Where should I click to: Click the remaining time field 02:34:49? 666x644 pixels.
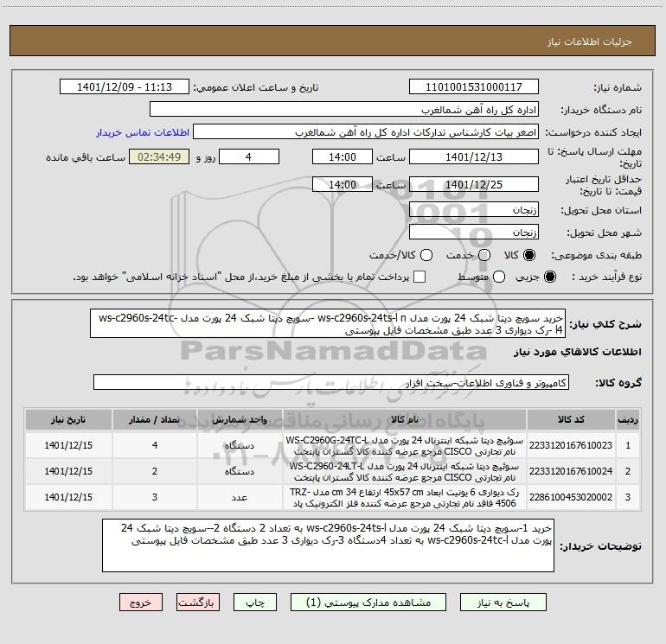(159, 156)
